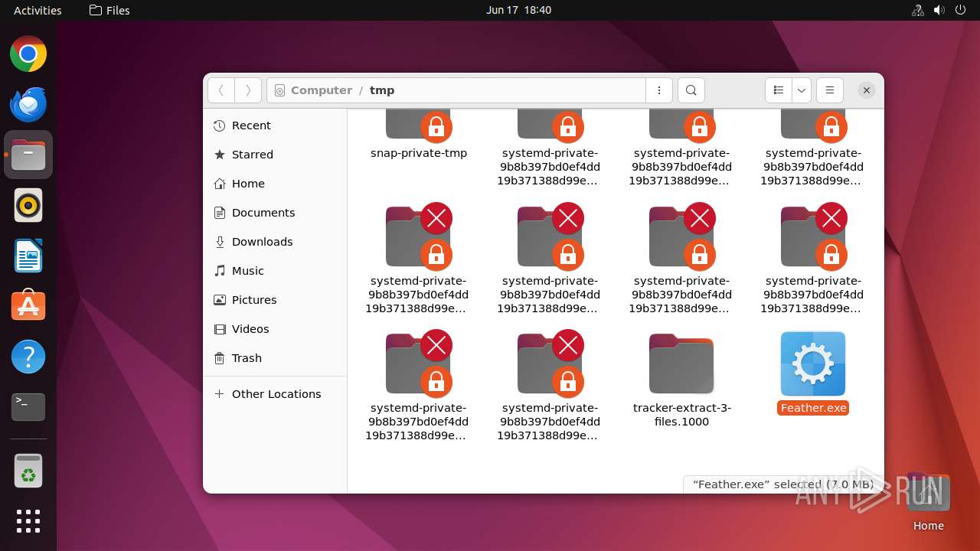980x551 pixels.
Task: Open Music in the sidebar
Action: pyautogui.click(x=275, y=271)
